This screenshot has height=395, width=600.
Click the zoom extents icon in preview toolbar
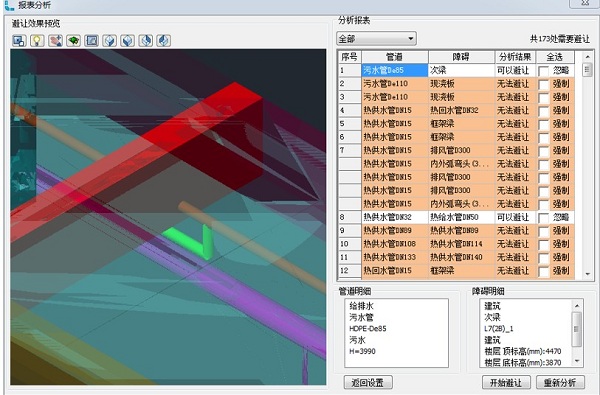click(x=91, y=40)
